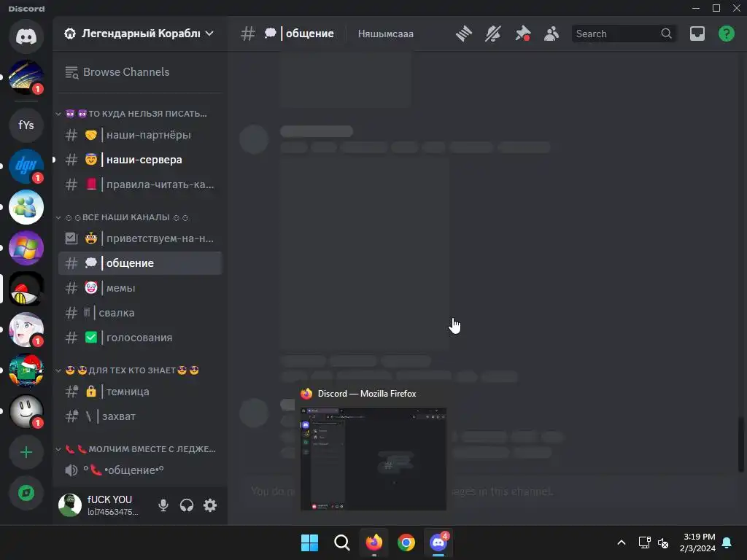Open the blue dgn server icon
747x560 pixels.
click(26, 166)
